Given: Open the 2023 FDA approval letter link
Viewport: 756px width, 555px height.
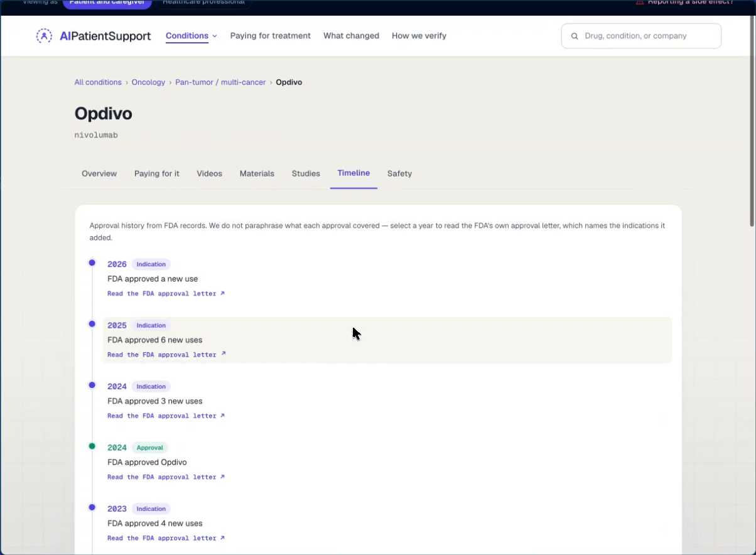Looking at the screenshot, I should coord(166,538).
